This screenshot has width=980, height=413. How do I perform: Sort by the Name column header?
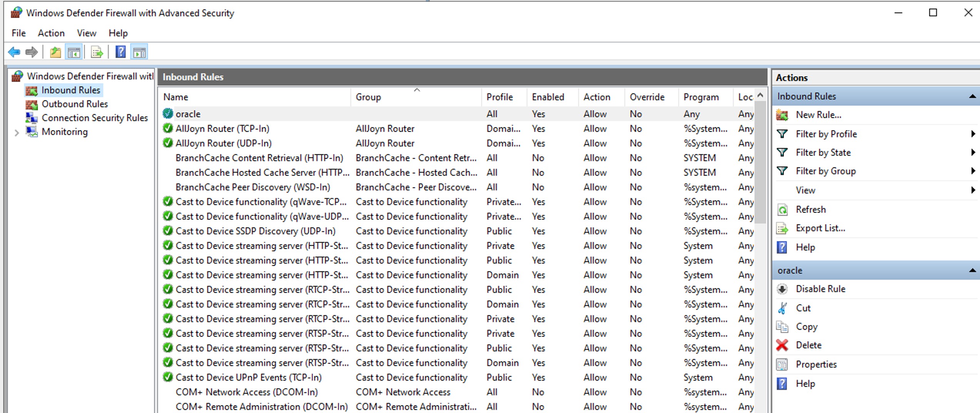(255, 97)
